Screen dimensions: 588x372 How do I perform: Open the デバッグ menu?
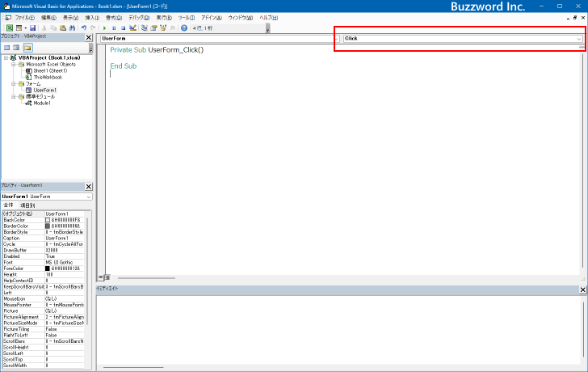pyautogui.click(x=139, y=18)
